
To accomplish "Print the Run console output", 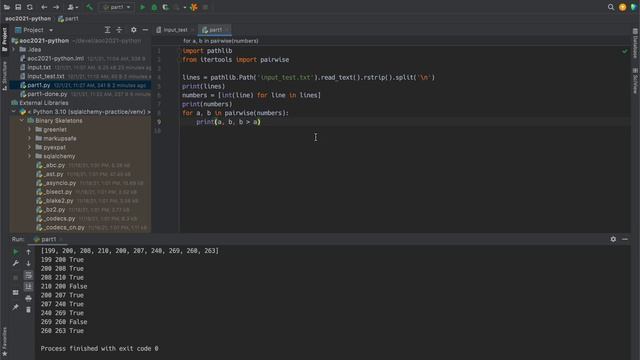I will click(x=28, y=299).
